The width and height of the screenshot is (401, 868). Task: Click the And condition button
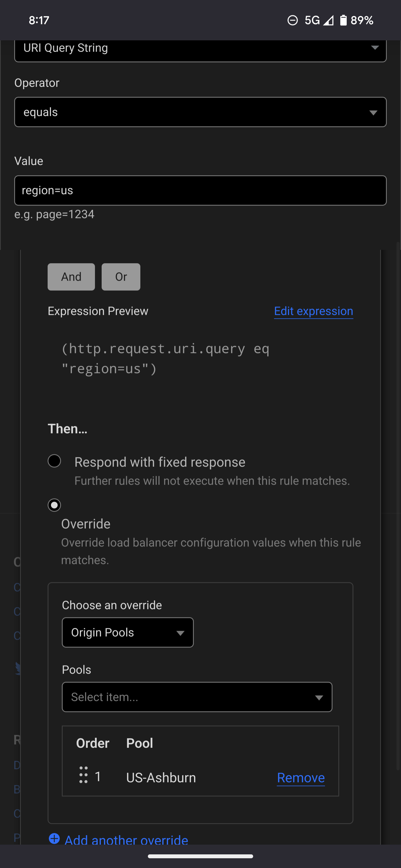71,277
